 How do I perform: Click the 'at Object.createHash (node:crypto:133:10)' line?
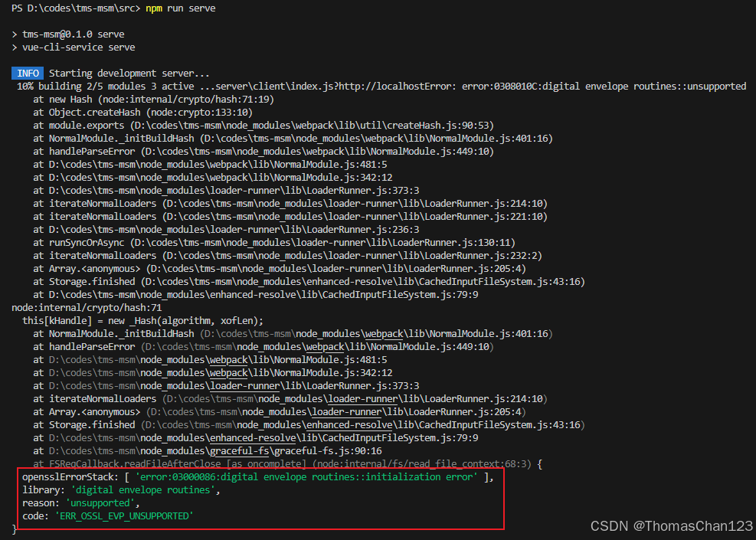[142, 113]
